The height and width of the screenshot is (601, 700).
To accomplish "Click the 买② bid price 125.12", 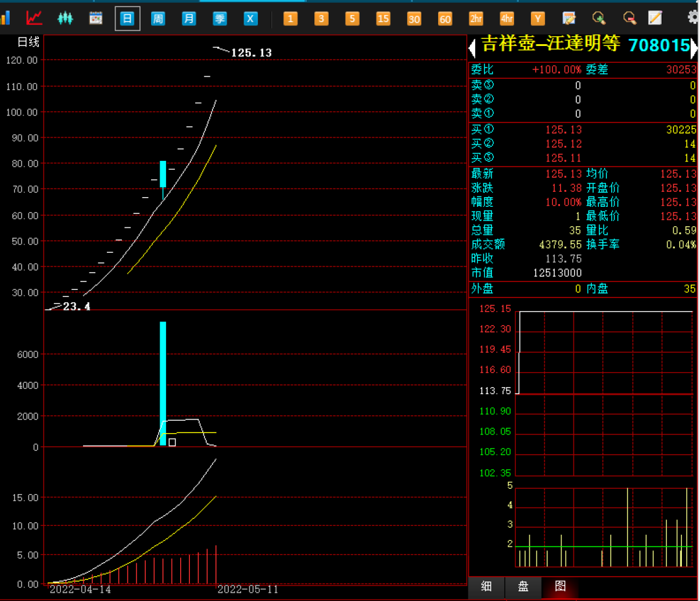I will tap(563, 144).
